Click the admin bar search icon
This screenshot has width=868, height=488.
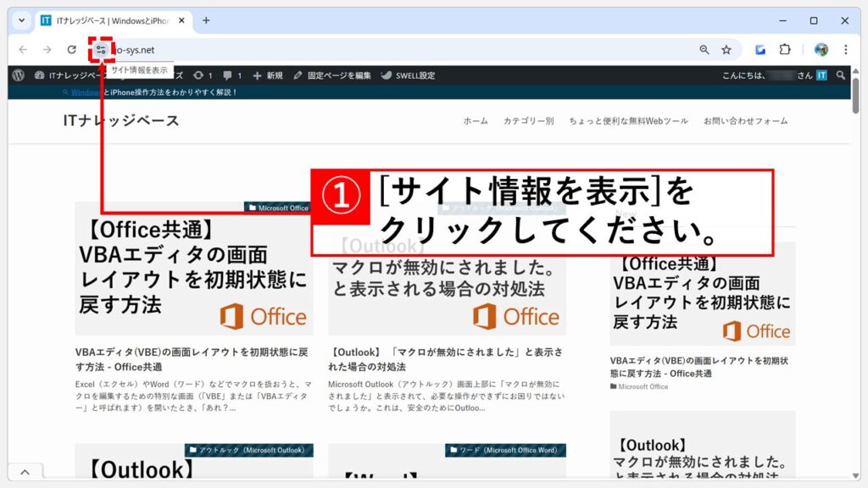click(x=841, y=75)
